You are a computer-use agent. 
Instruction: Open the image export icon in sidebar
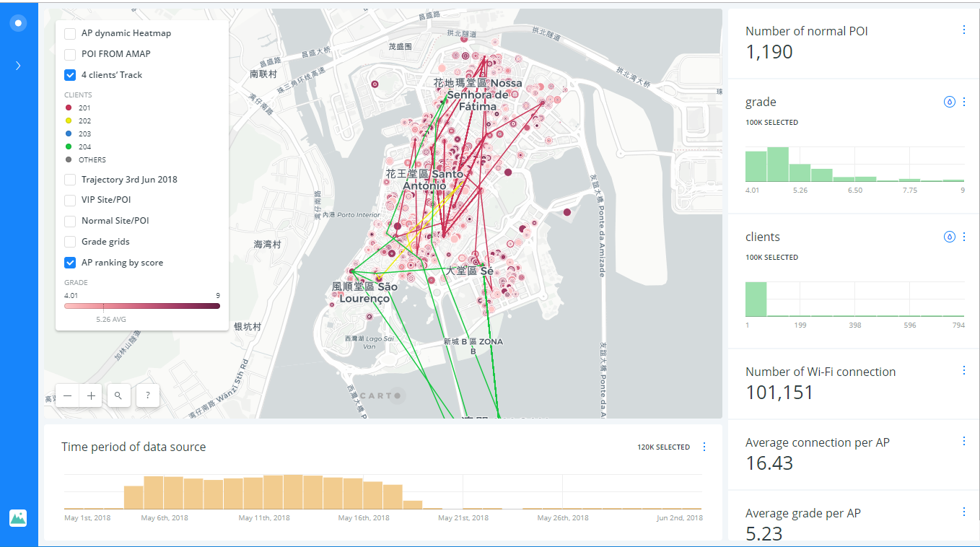coord(18,518)
